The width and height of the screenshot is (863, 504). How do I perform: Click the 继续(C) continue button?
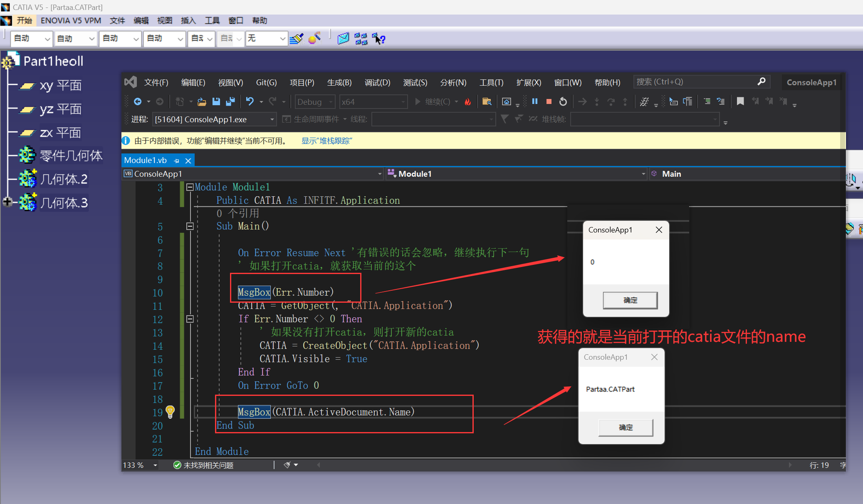433,102
